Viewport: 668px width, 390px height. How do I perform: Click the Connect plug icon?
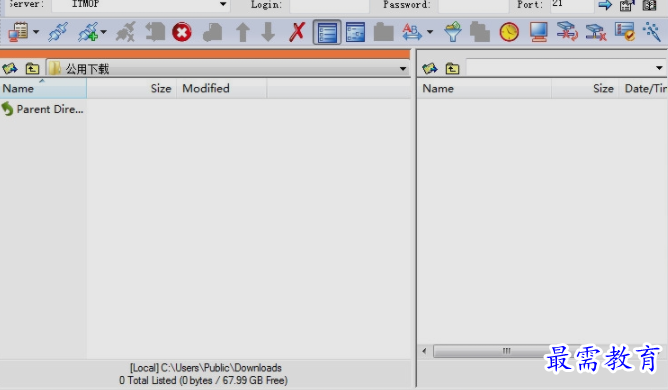[58, 32]
